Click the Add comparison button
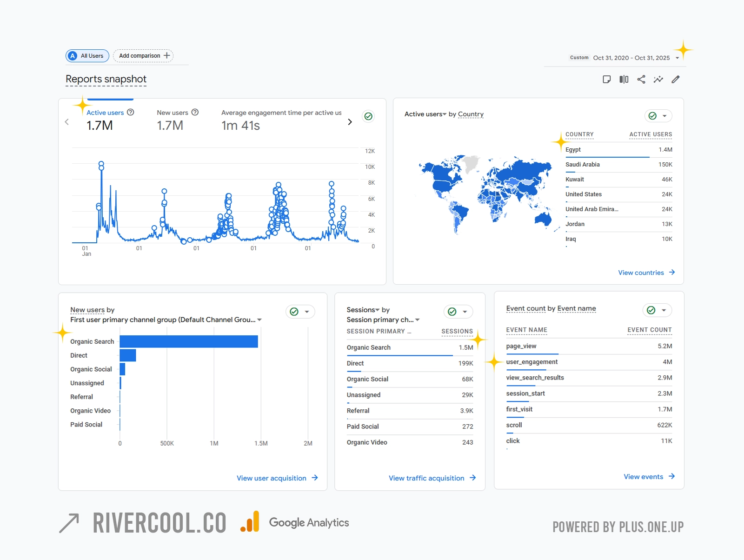 coord(143,55)
